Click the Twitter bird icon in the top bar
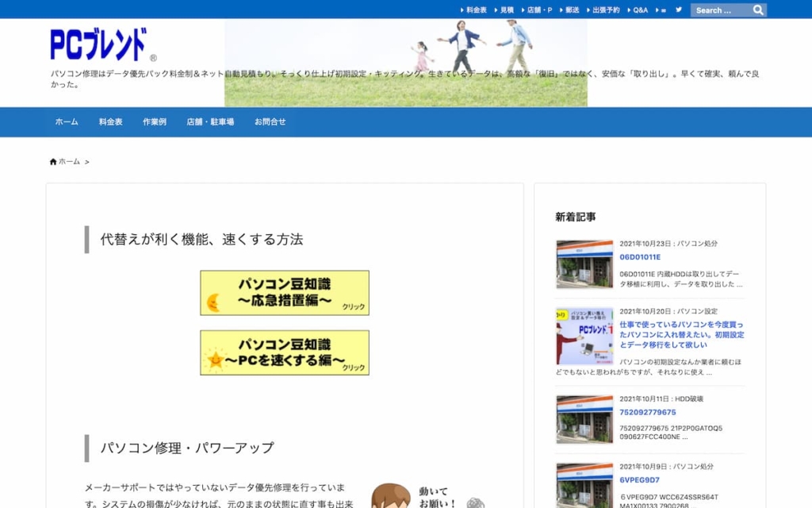This screenshot has width=812, height=508. click(678, 10)
